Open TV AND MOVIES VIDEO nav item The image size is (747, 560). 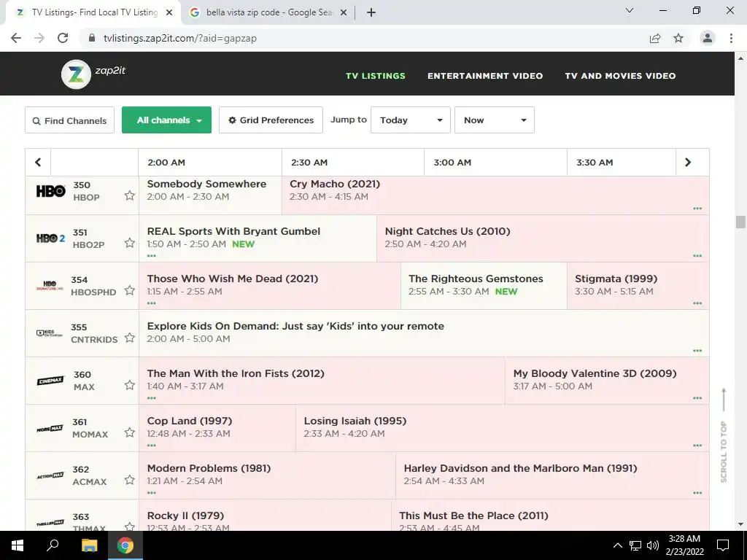click(620, 76)
